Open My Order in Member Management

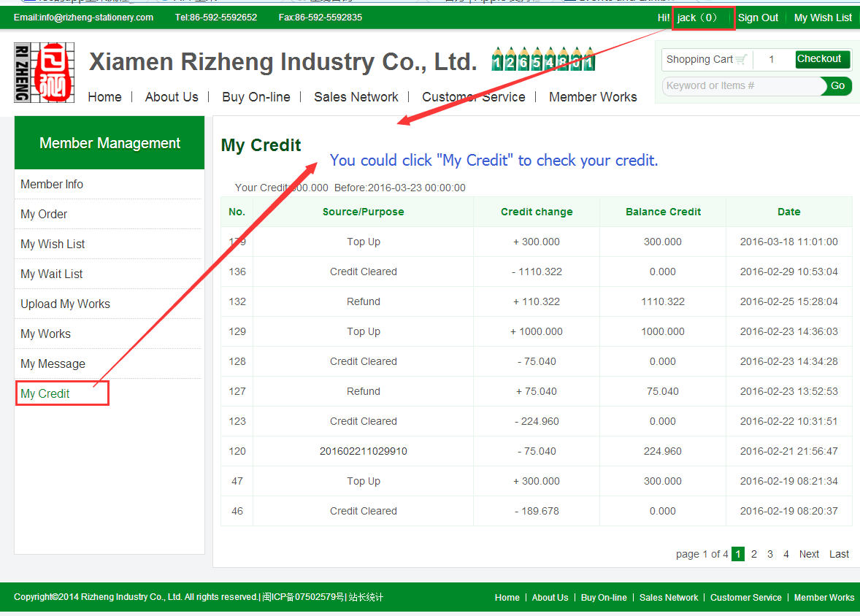click(x=44, y=214)
